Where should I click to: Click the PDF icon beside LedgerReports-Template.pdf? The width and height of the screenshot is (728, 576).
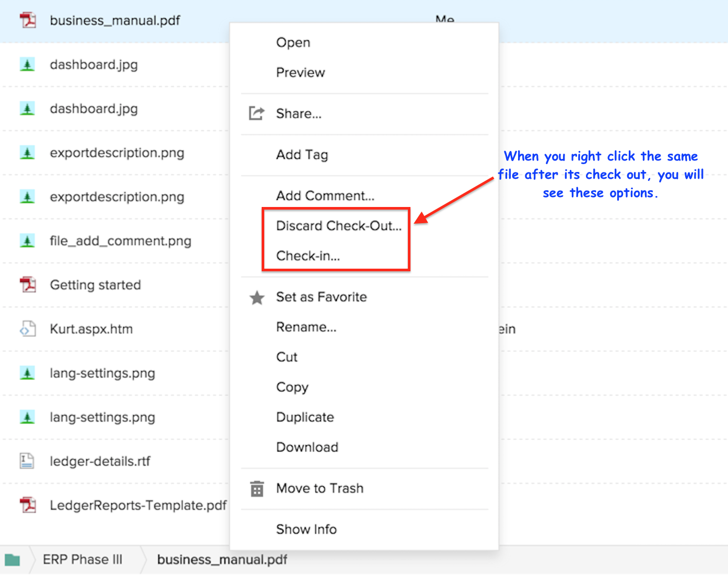point(28,505)
